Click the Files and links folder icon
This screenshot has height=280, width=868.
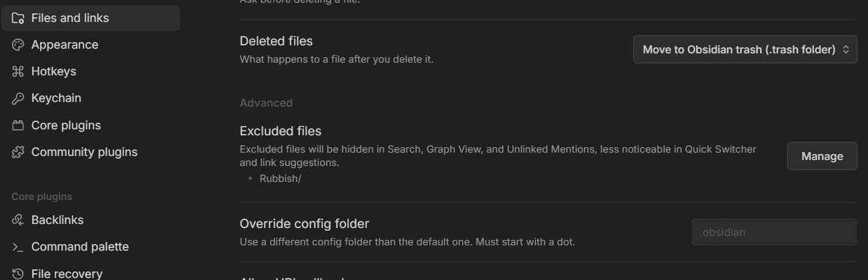click(x=18, y=18)
